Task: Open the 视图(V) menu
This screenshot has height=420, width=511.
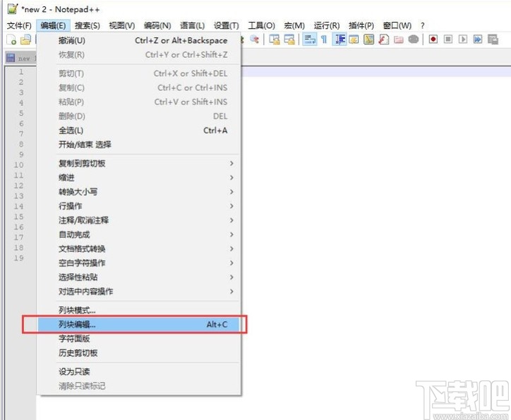Action: [x=122, y=25]
